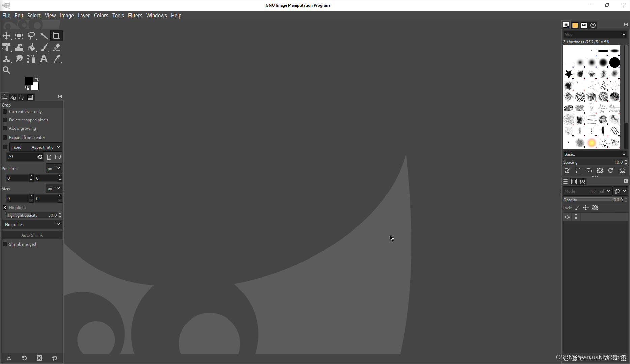Open brush help via the question mark button
Screen dimensions: 630x364
pos(593,25)
